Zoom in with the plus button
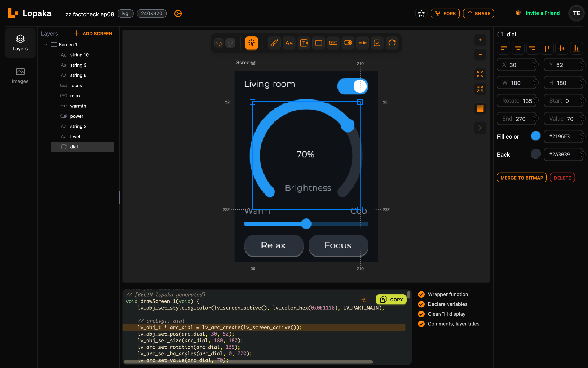588x368 pixels. click(x=480, y=40)
